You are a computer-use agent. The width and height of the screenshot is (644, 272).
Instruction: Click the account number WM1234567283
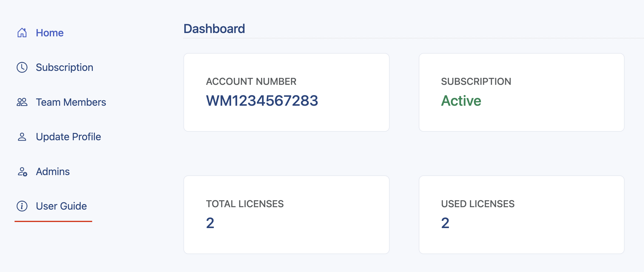click(x=262, y=101)
